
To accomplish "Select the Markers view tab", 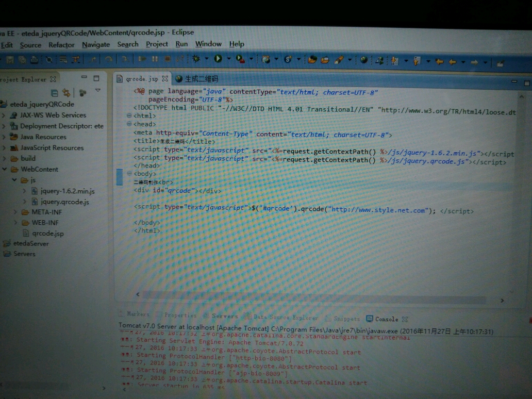I will 135,314.
